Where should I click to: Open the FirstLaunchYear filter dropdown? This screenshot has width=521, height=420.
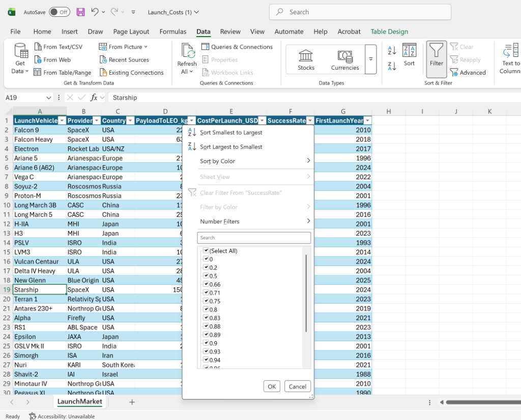367,121
